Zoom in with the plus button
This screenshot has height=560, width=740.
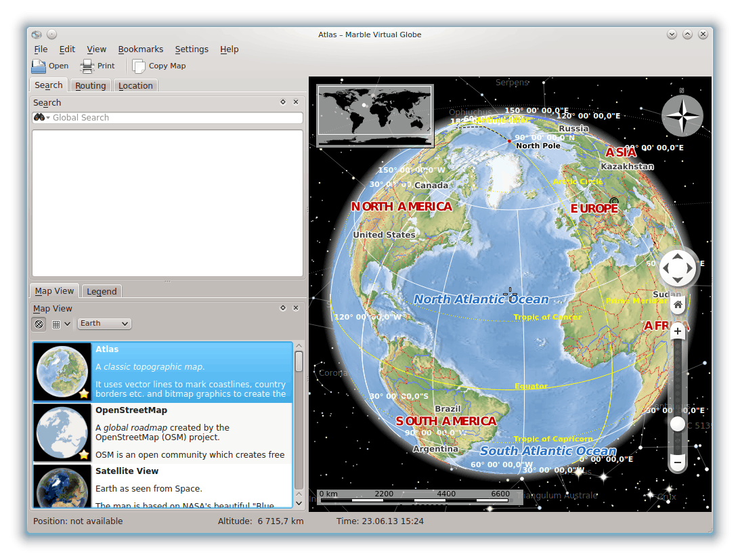click(x=678, y=332)
